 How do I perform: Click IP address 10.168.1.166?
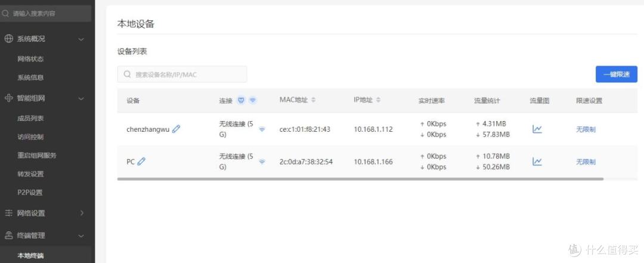click(373, 162)
